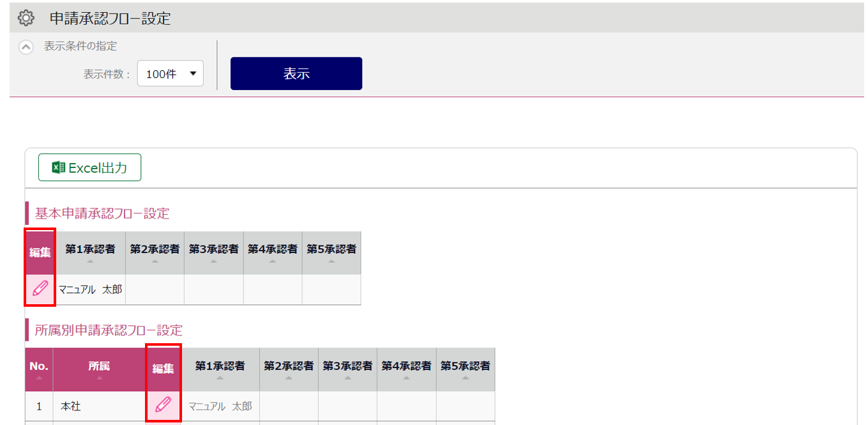Sort by 第1承認者 in the 基本申請承認フロー設定 table
Image resolution: width=868 pixels, height=425 pixels.
point(90,253)
